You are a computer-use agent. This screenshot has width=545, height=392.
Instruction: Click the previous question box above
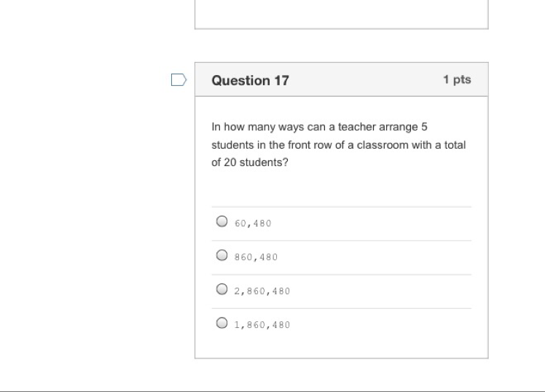(341, 13)
